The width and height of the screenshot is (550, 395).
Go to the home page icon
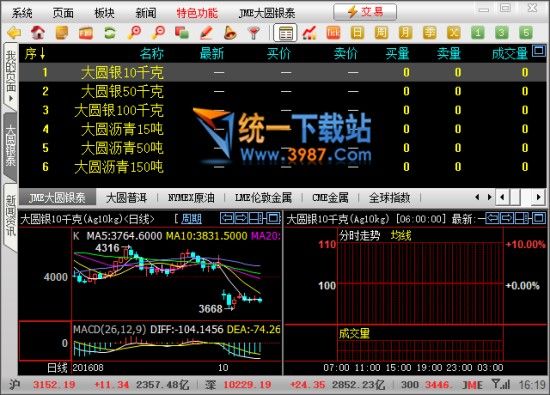38,33
